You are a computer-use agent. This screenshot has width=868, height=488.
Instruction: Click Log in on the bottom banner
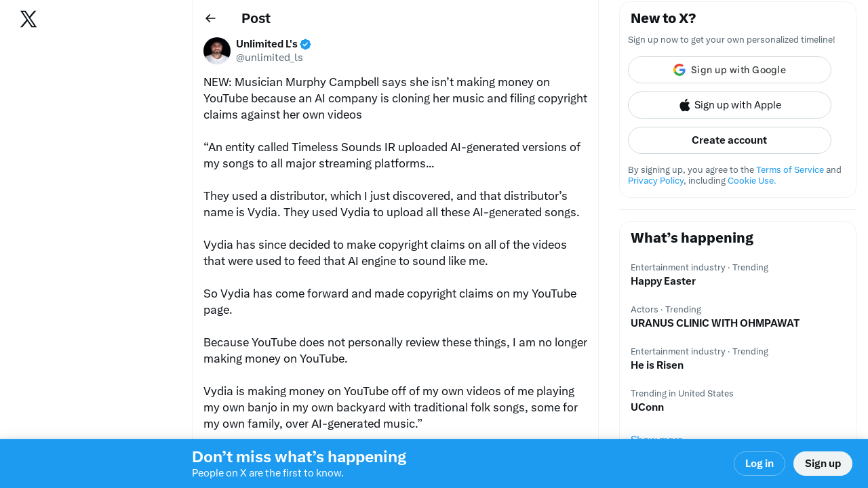tap(759, 464)
